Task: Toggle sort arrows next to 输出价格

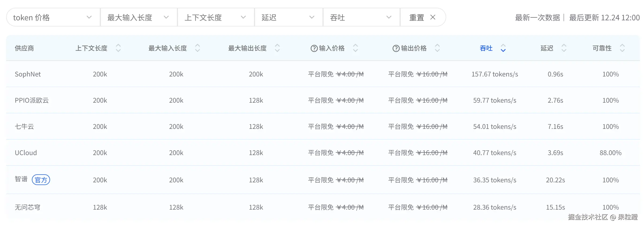Action: coord(437,48)
